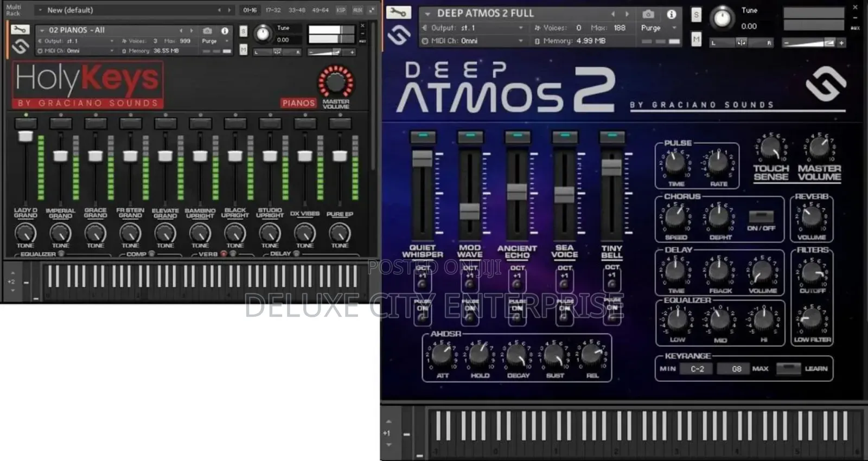Mute the HolyKeys instrument with M button

pyautogui.click(x=243, y=50)
